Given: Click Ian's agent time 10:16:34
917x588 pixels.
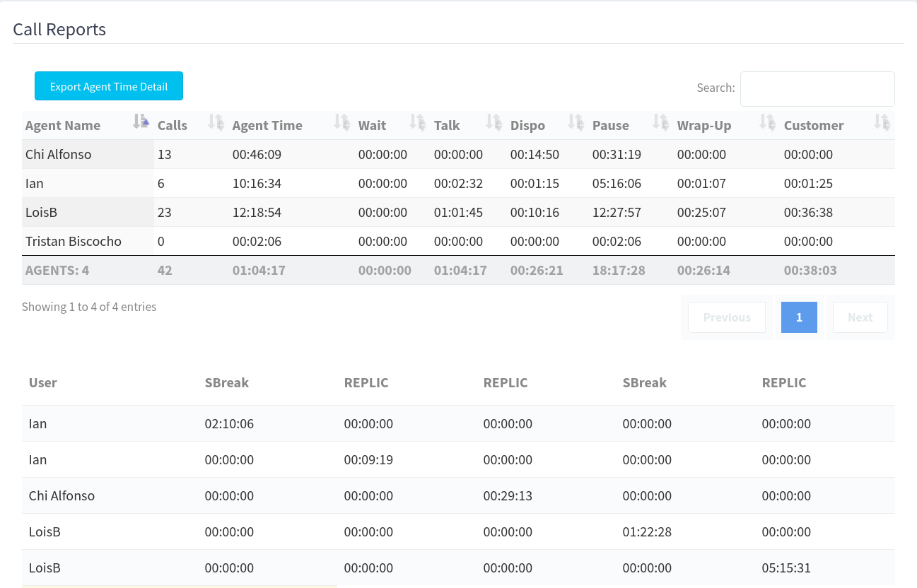Looking at the screenshot, I should click(x=257, y=183).
